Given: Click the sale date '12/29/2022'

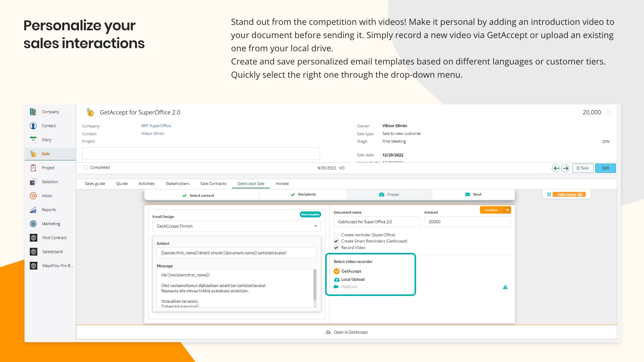Looking at the screenshot, I should pyautogui.click(x=393, y=155).
